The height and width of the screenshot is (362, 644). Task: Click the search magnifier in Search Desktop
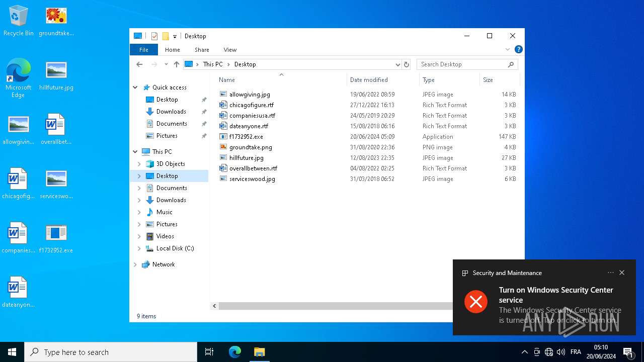coord(511,64)
